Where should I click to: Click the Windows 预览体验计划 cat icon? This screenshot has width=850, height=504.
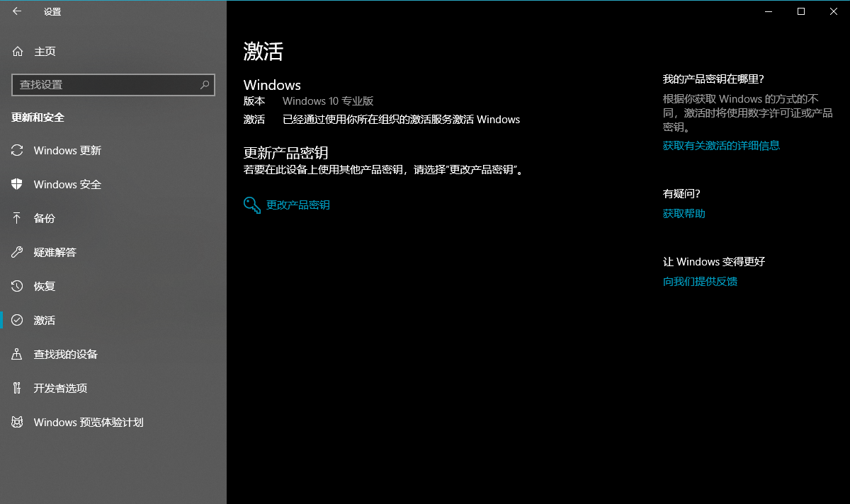[18, 422]
